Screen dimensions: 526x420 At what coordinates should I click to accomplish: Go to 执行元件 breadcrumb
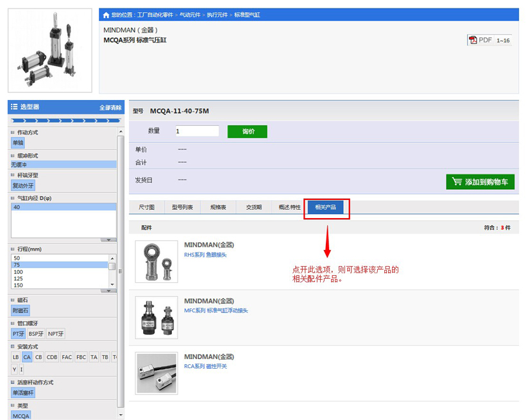217,15
